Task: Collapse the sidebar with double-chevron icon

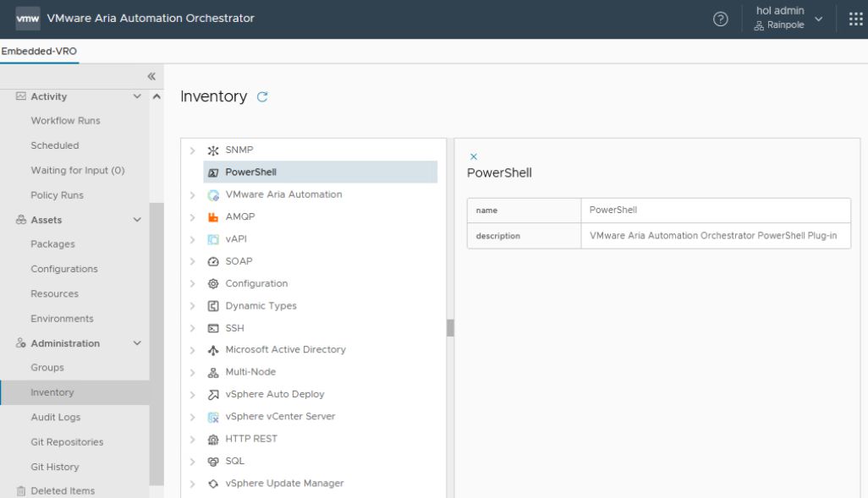Action: click(151, 76)
